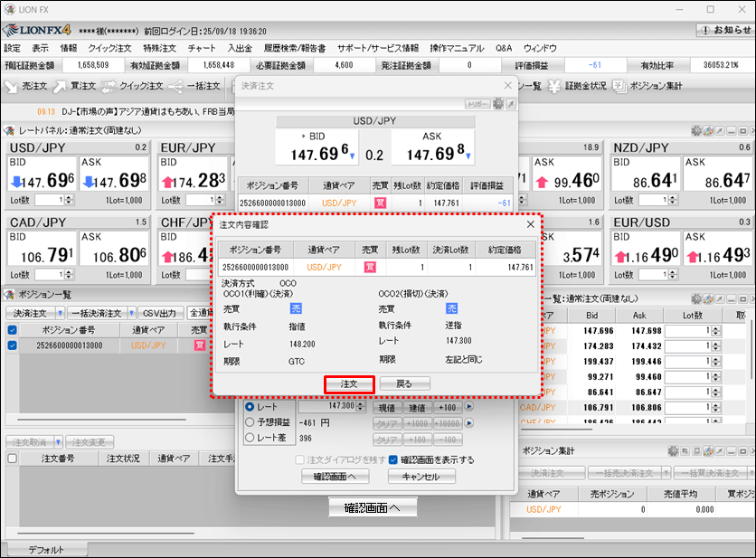Click the 一括注文 toolbar icon
Screen dimensions: 756x558
tap(176, 86)
